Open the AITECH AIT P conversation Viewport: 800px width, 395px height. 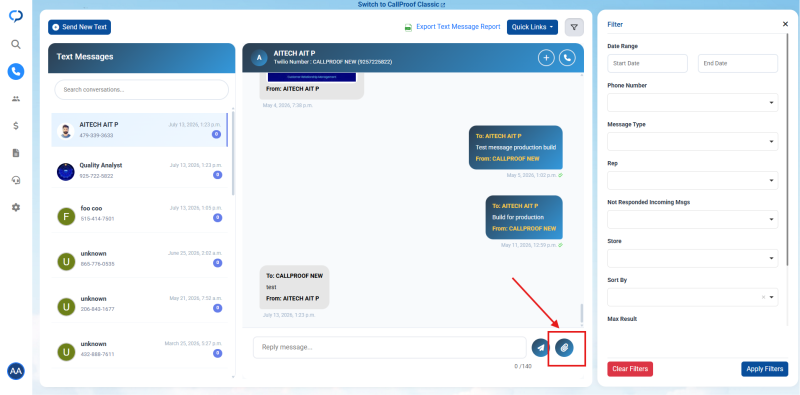pos(139,130)
